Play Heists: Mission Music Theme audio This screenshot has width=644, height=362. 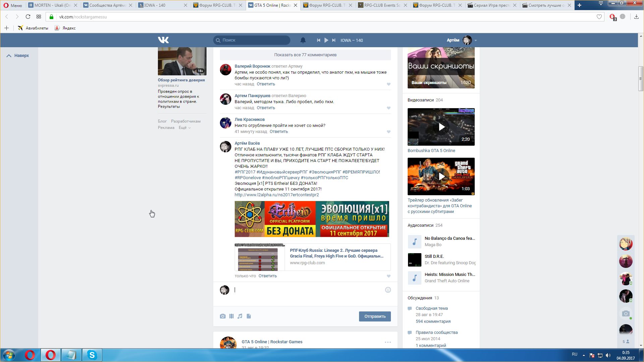(x=414, y=278)
